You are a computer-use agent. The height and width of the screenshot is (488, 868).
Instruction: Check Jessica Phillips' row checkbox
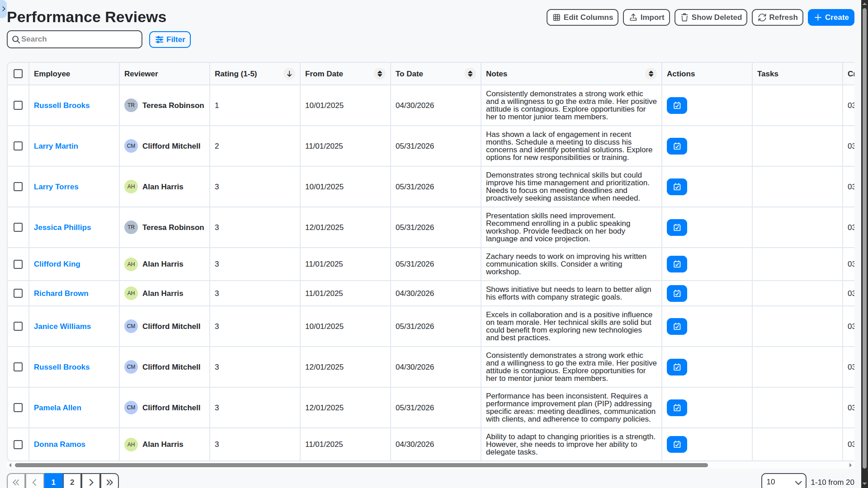[x=18, y=227]
